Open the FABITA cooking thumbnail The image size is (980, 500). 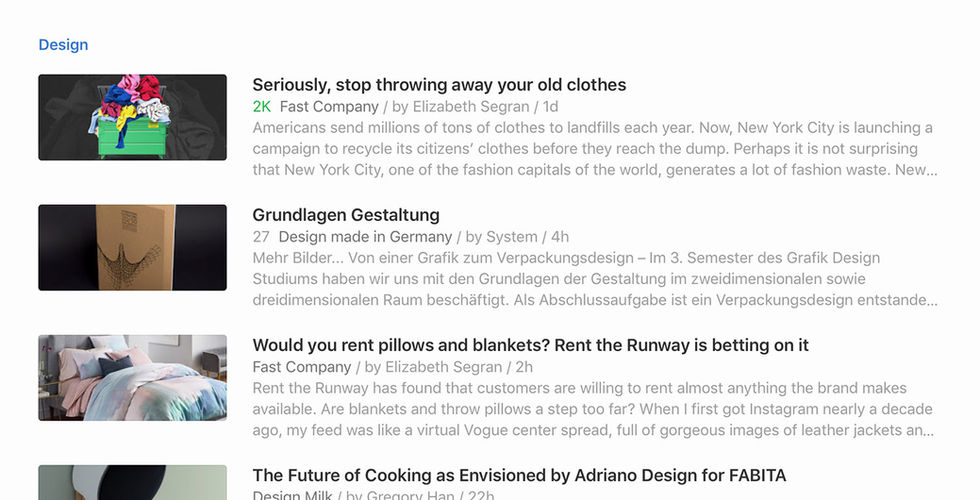(132, 482)
